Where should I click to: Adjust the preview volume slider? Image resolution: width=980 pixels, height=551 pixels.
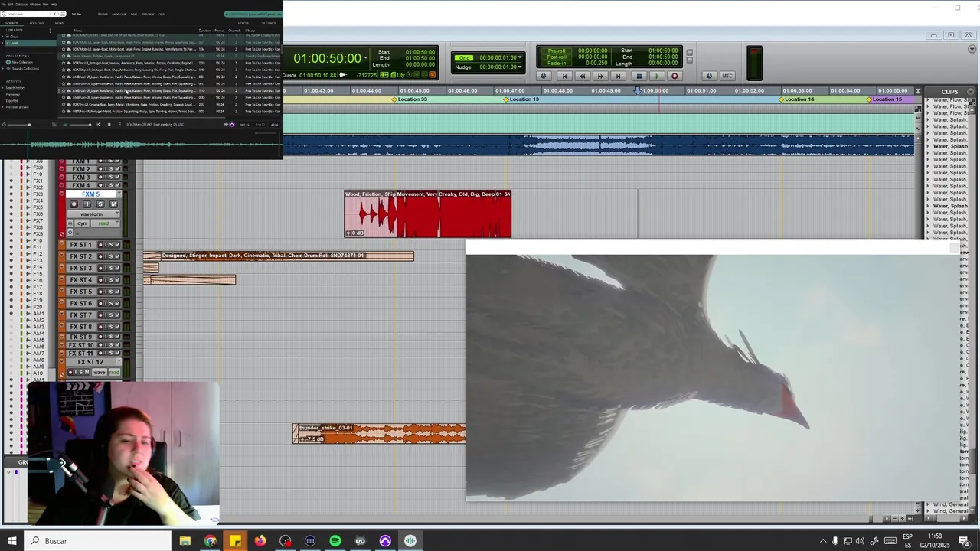click(80, 125)
